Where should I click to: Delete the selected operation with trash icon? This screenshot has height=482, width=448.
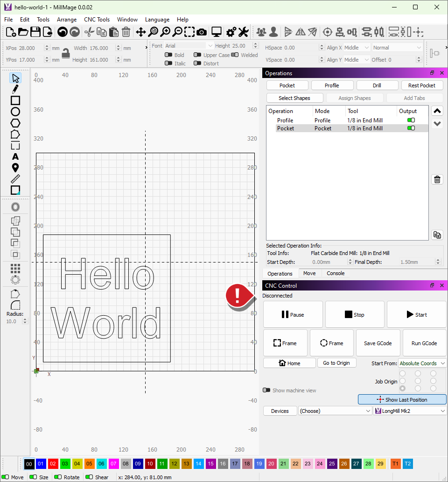(x=437, y=180)
